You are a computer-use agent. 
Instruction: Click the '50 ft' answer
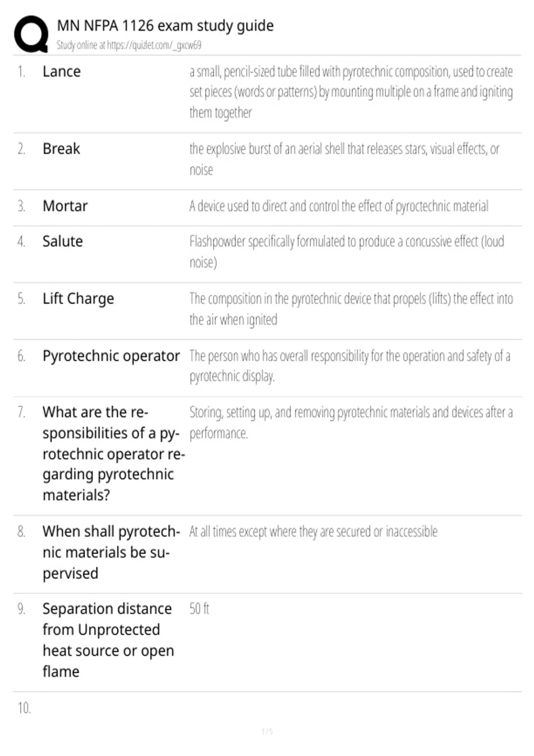(x=199, y=608)
